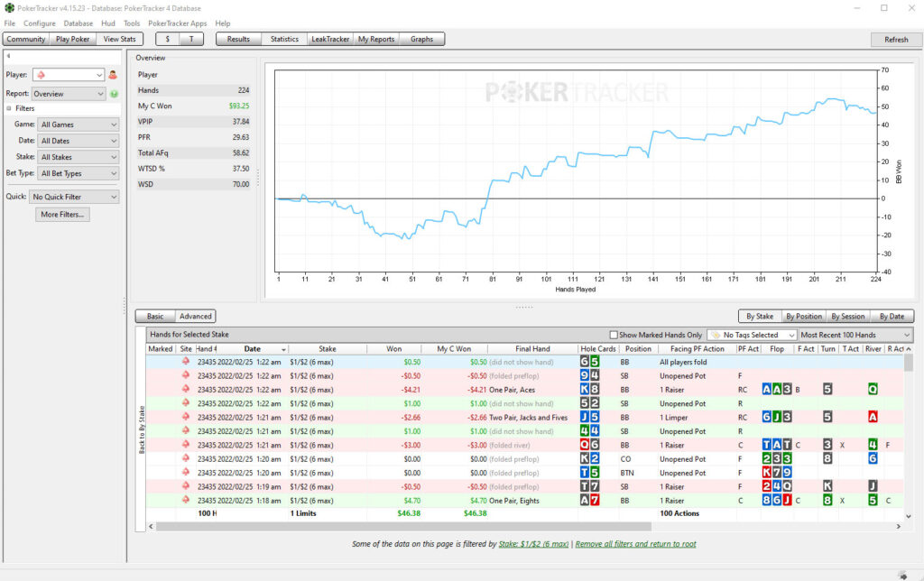Screen dimensions: 924x581
Task: Click the flop cards A A 3
Action: (777, 390)
